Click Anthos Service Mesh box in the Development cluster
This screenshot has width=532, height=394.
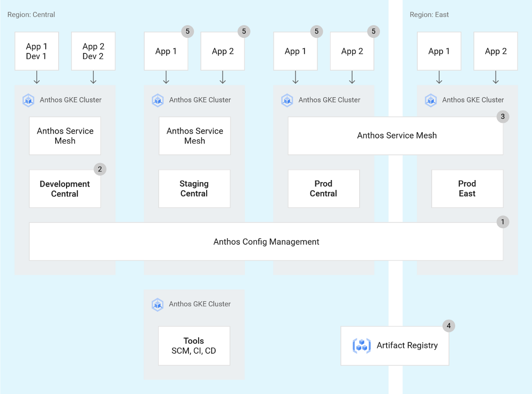pos(65,136)
